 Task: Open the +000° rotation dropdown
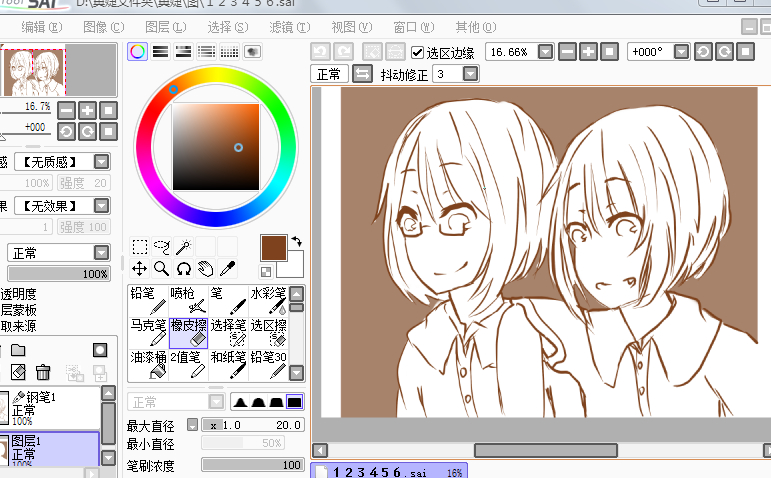(x=681, y=52)
